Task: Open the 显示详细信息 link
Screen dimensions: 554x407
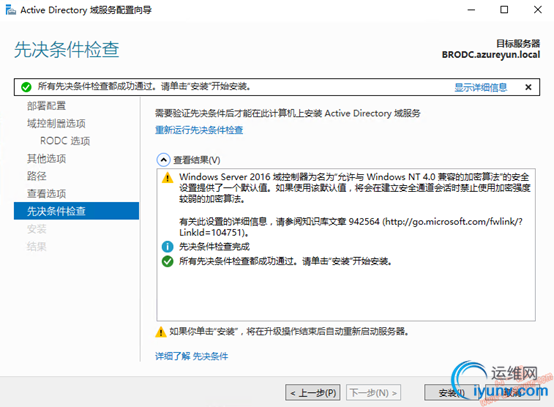Action: pos(481,87)
